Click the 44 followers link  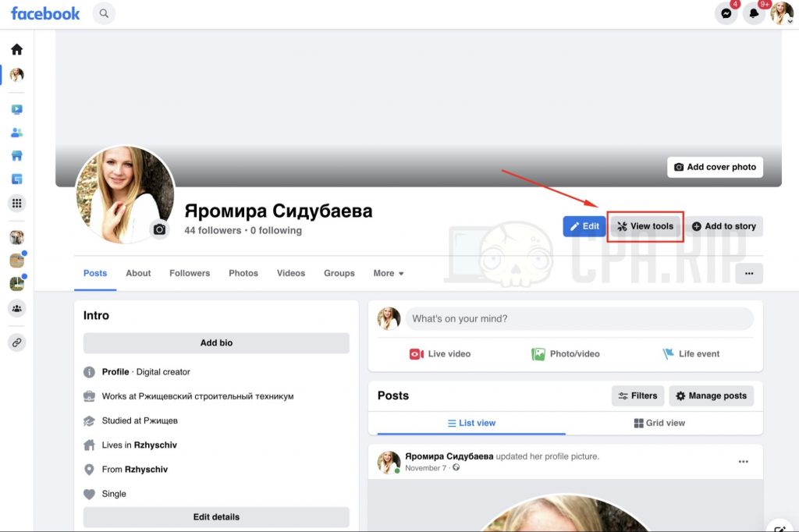[213, 230]
